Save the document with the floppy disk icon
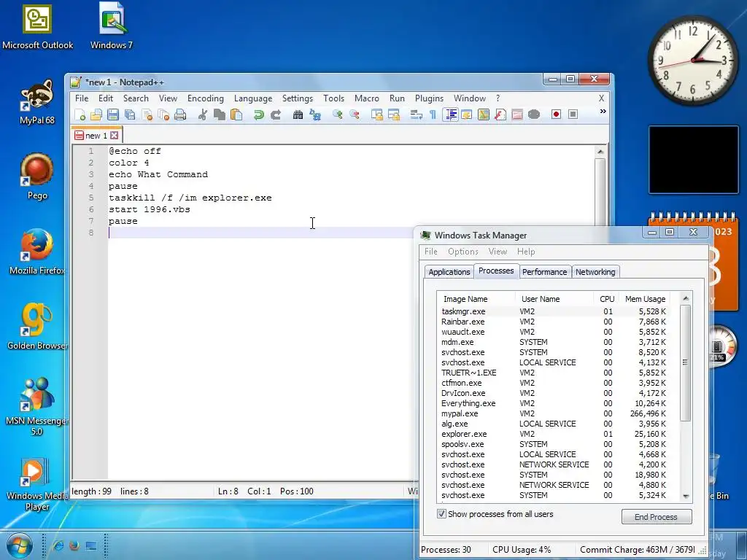This screenshot has height=560, width=747. [113, 114]
